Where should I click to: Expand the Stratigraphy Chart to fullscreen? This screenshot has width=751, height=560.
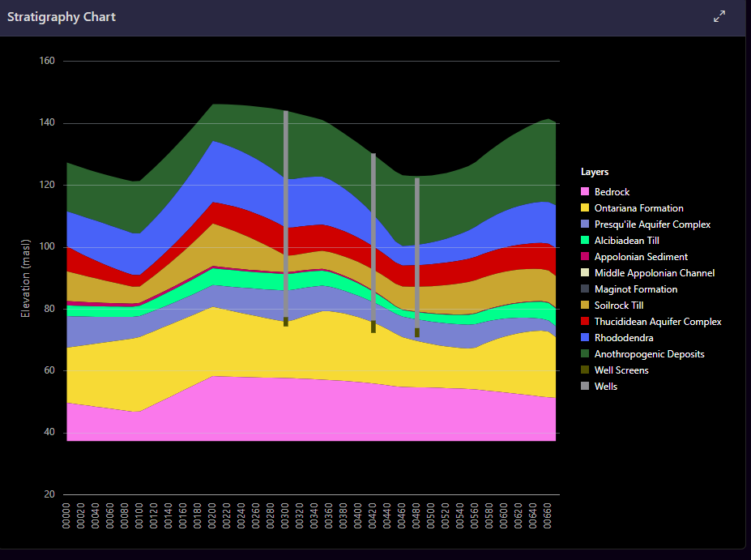pos(719,16)
